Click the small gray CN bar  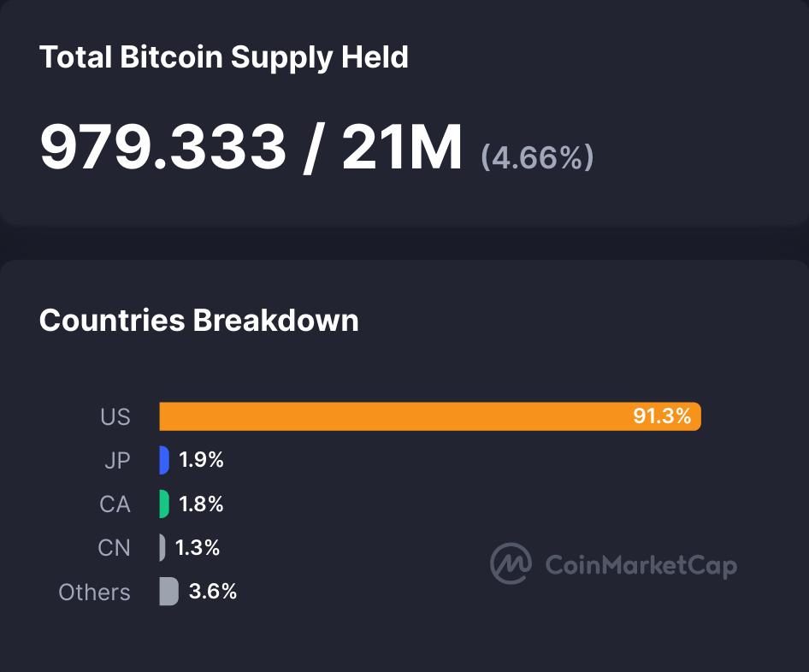[x=162, y=547]
